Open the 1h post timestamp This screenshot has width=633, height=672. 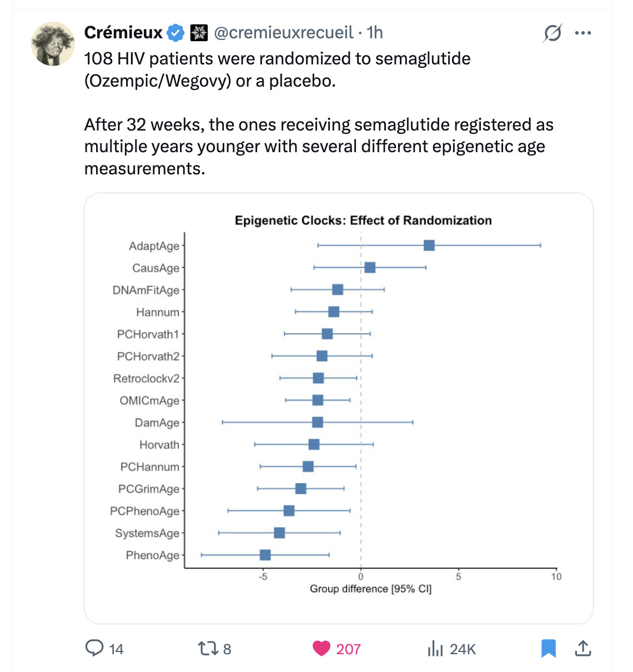(x=375, y=33)
